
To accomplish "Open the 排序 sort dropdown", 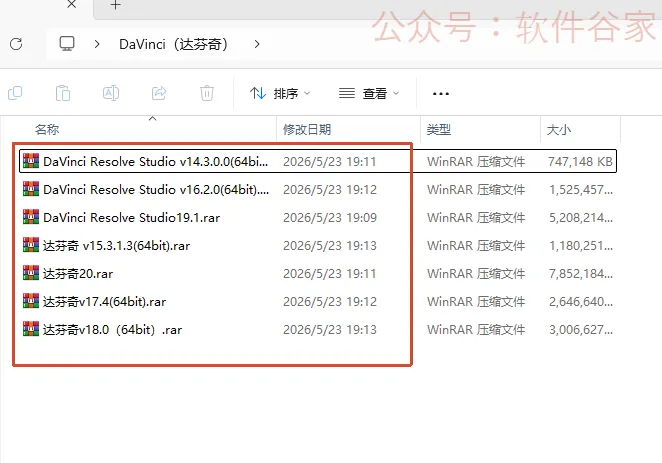I will click(x=280, y=93).
